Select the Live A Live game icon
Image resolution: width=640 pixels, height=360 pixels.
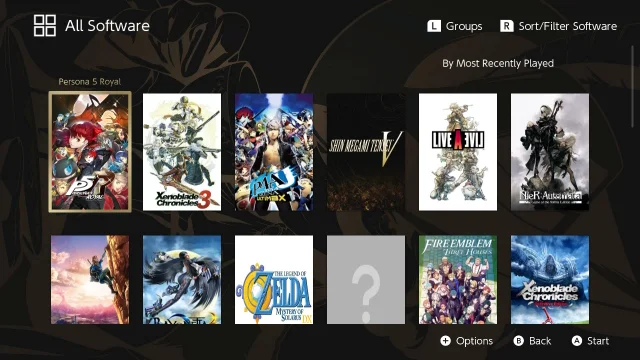pyautogui.click(x=458, y=152)
